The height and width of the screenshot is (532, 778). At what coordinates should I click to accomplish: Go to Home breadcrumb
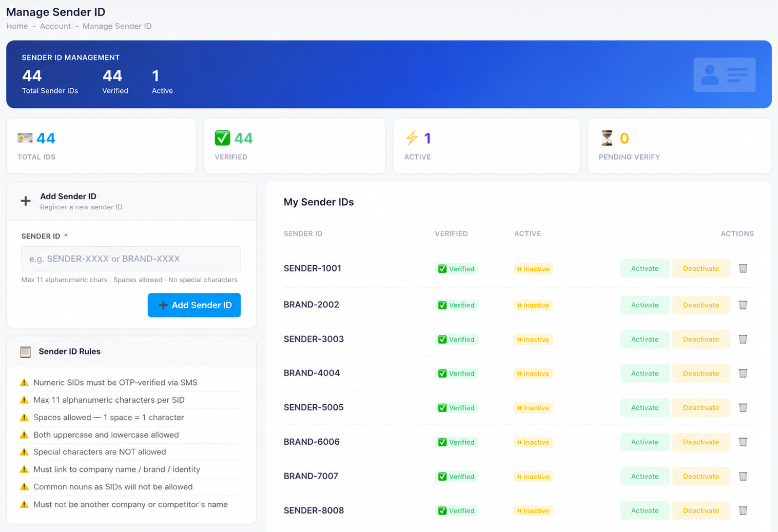[x=17, y=26]
